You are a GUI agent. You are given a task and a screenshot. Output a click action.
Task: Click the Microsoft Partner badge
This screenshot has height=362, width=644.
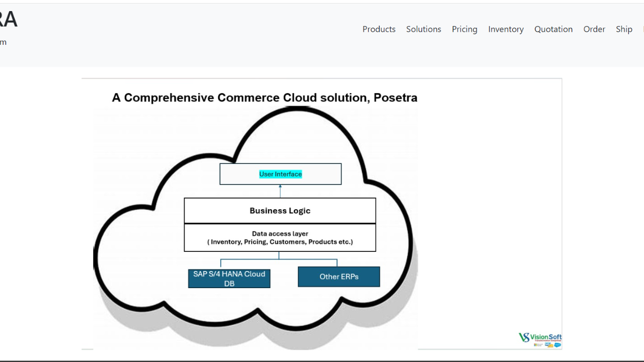tap(538, 345)
